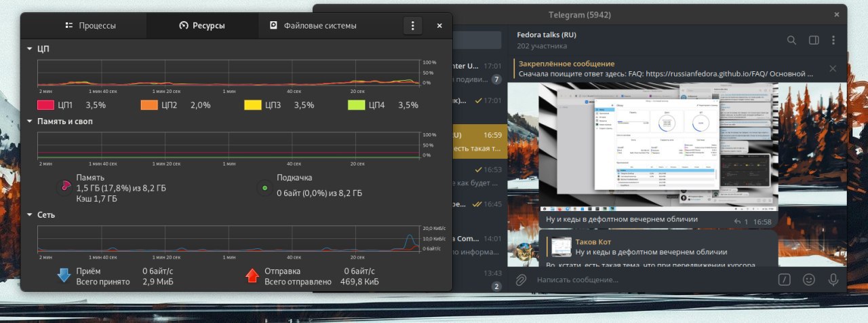This screenshot has height=323, width=868.
Task: Click the 202 участника subtitle
Action: pyautogui.click(x=542, y=47)
